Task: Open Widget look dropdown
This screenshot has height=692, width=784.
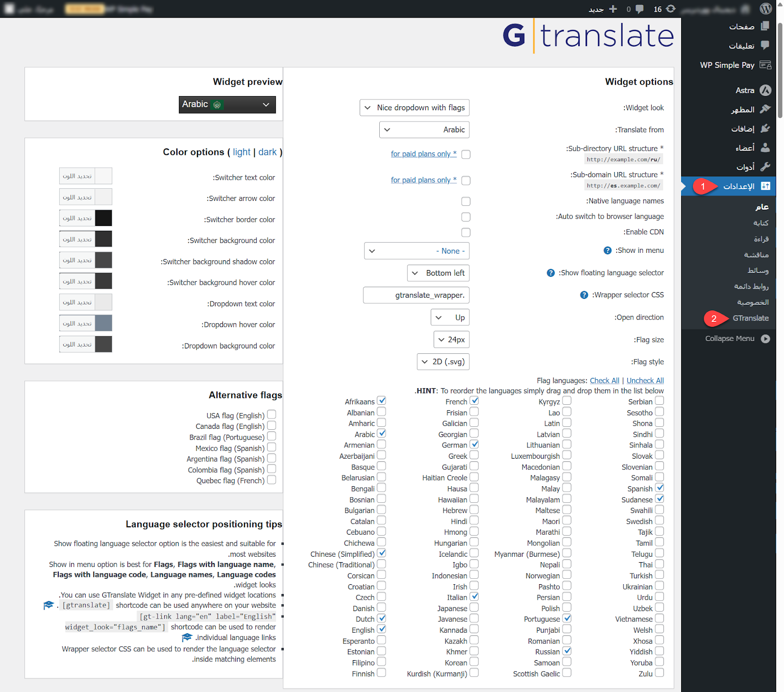Action: [415, 108]
